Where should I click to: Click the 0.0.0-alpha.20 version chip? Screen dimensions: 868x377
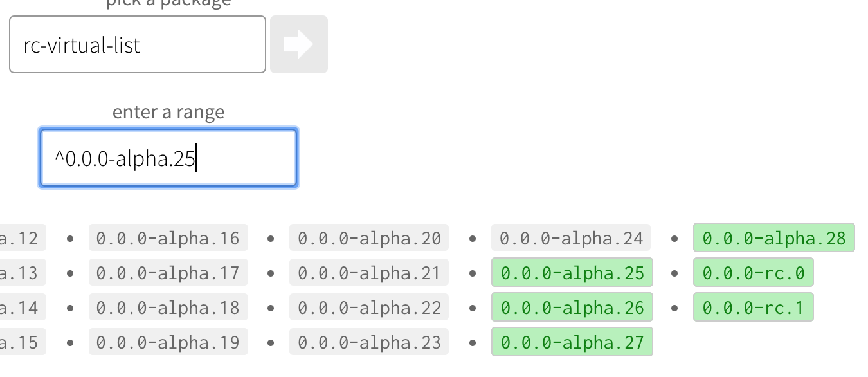[369, 237]
